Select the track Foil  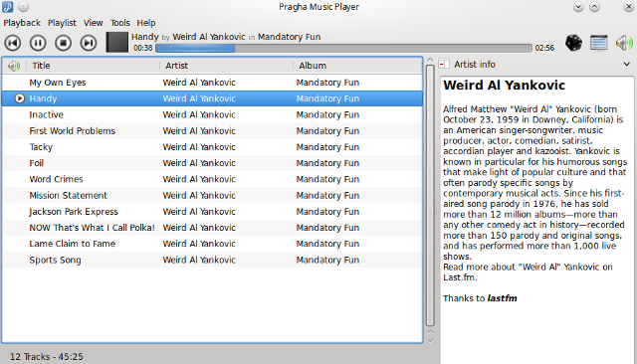pyautogui.click(x=212, y=163)
